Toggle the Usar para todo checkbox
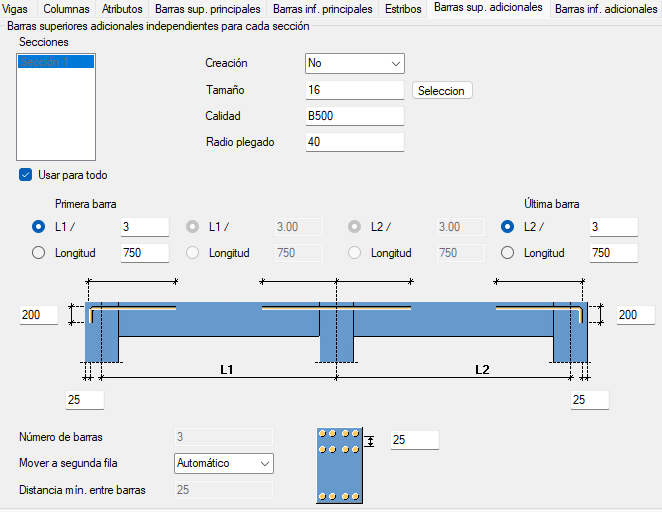This screenshot has width=662, height=512. [x=26, y=175]
